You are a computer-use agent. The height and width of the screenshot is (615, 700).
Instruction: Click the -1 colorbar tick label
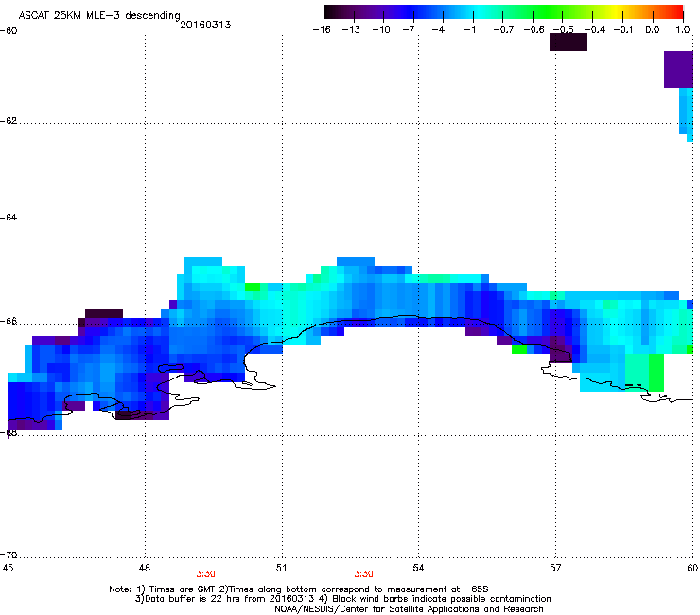(469, 30)
